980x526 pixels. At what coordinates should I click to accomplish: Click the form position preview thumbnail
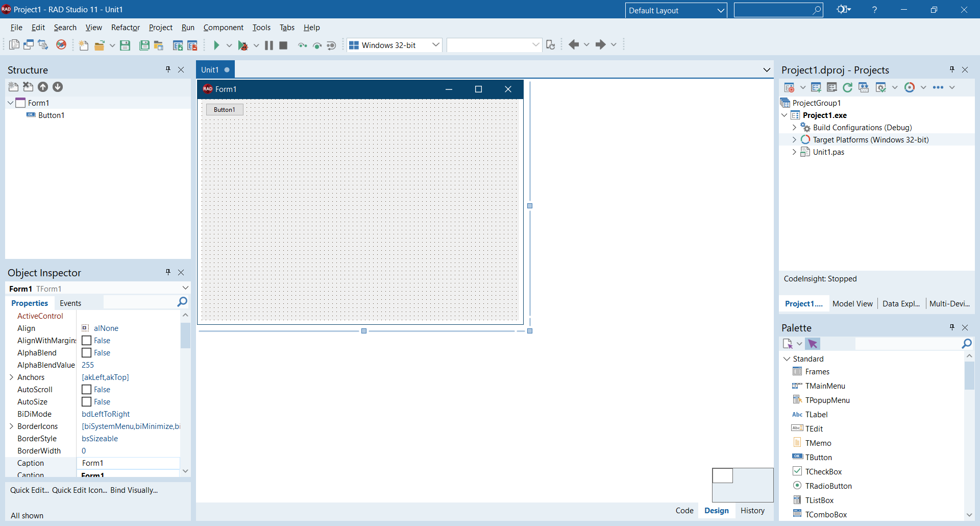743,485
